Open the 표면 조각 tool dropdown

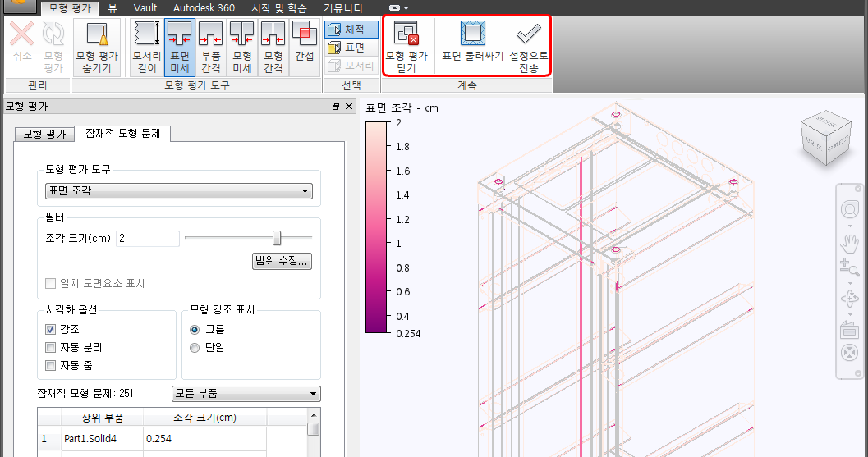coord(179,191)
